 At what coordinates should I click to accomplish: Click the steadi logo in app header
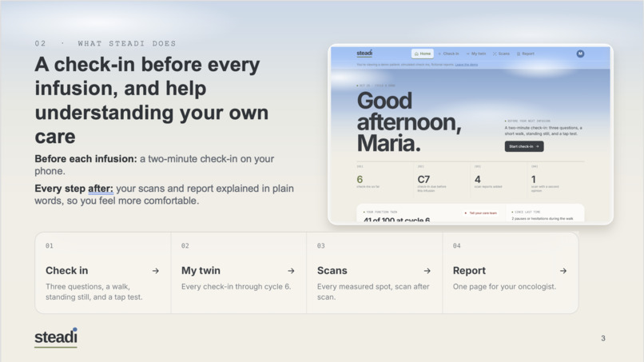[364, 54]
